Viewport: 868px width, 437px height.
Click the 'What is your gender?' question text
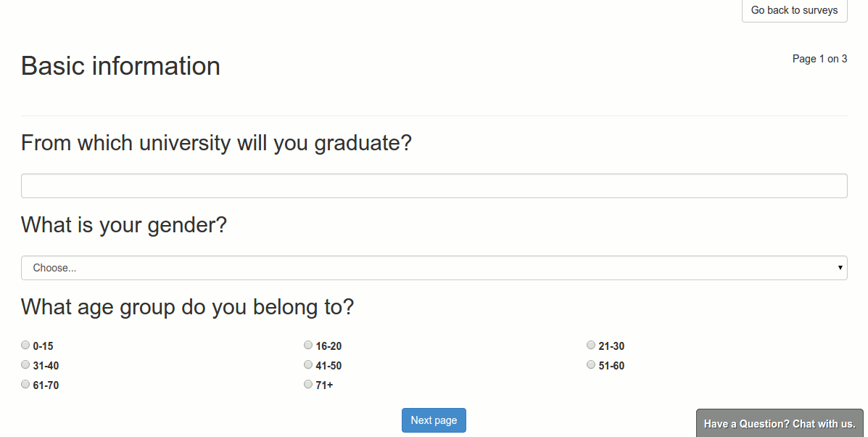124,225
